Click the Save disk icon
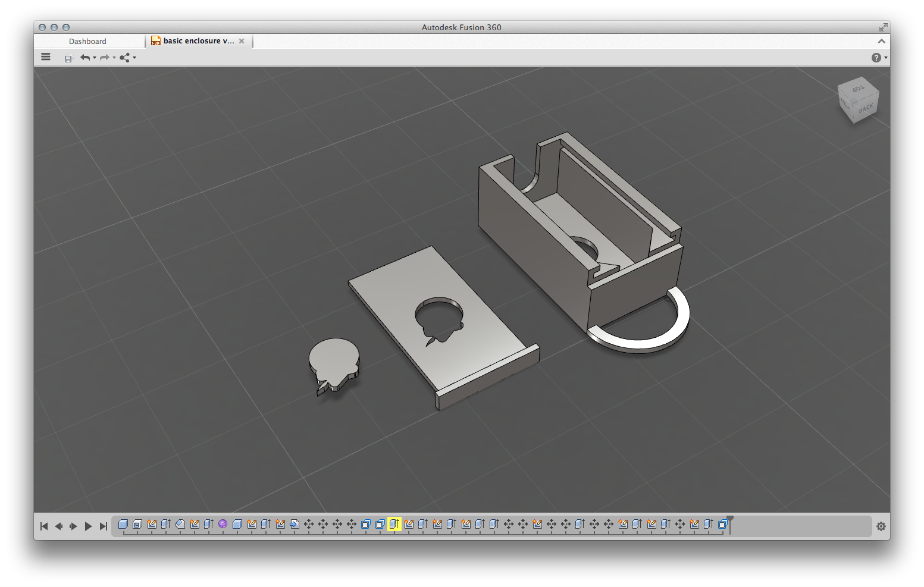This screenshot has height=587, width=924. click(68, 58)
